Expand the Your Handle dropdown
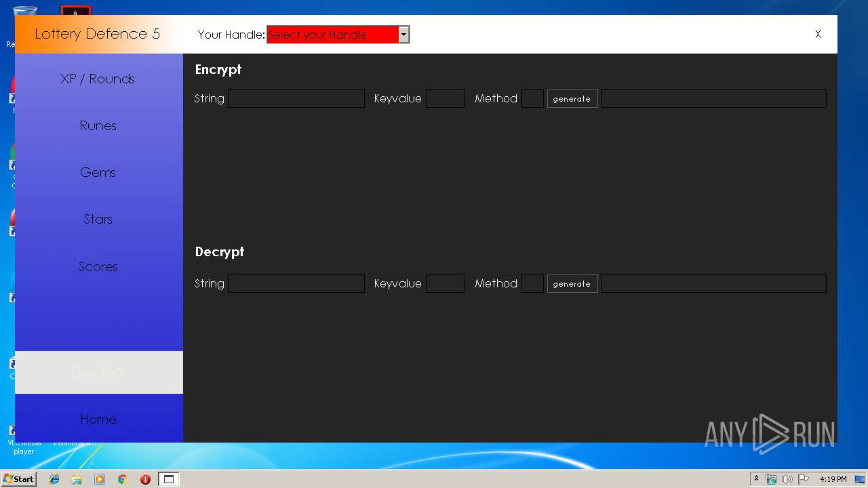868x488 pixels. click(403, 35)
